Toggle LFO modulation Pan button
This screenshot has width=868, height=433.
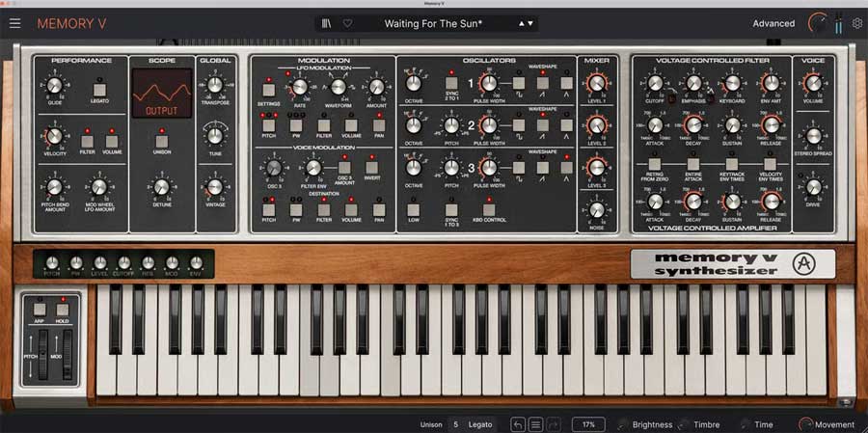point(379,125)
